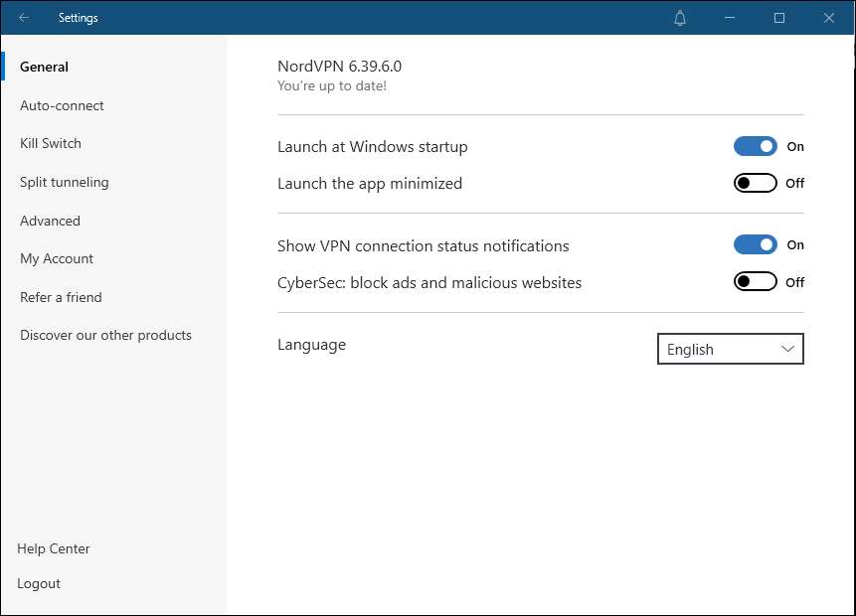Viewport: 856px width, 616px height.
Task: Open the notifications bell icon
Action: click(x=680, y=18)
